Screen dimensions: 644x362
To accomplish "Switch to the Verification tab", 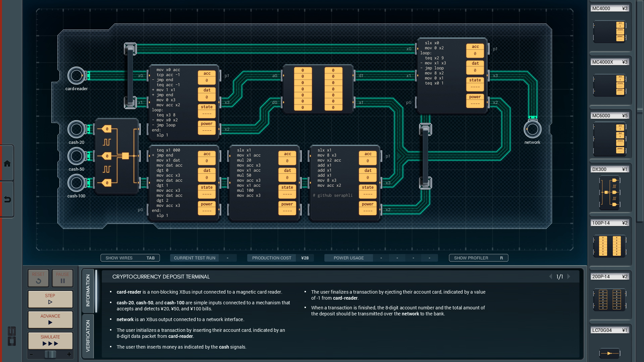I will tap(88, 336).
